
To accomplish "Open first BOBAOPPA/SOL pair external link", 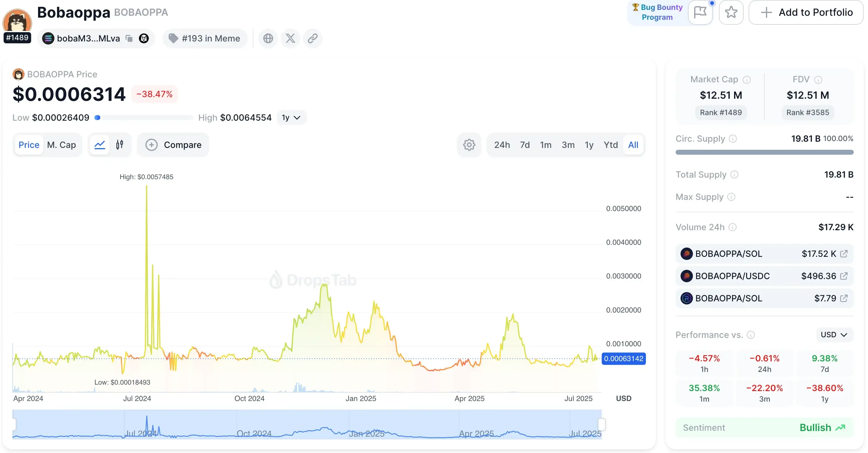I will coord(844,254).
